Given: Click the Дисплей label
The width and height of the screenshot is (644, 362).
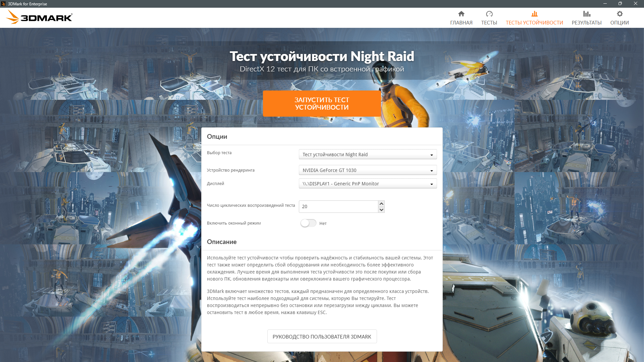Looking at the screenshot, I should (215, 183).
